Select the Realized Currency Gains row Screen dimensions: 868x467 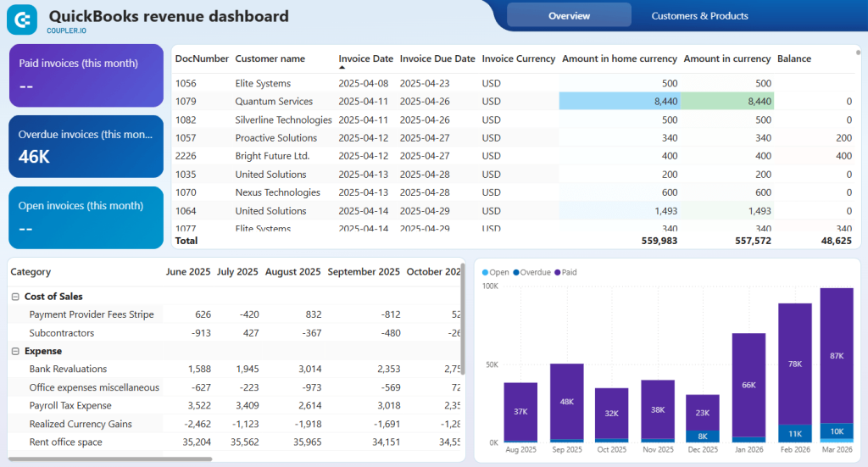click(x=235, y=424)
